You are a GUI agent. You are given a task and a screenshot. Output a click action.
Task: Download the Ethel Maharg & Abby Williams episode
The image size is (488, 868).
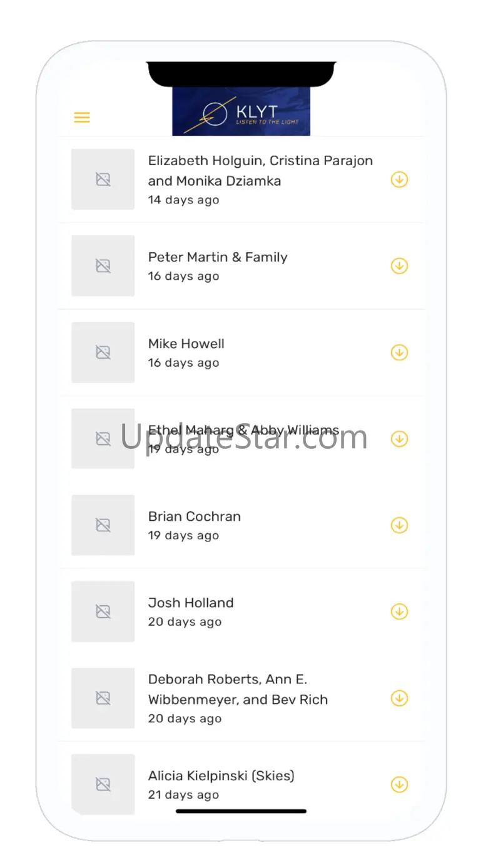click(399, 439)
